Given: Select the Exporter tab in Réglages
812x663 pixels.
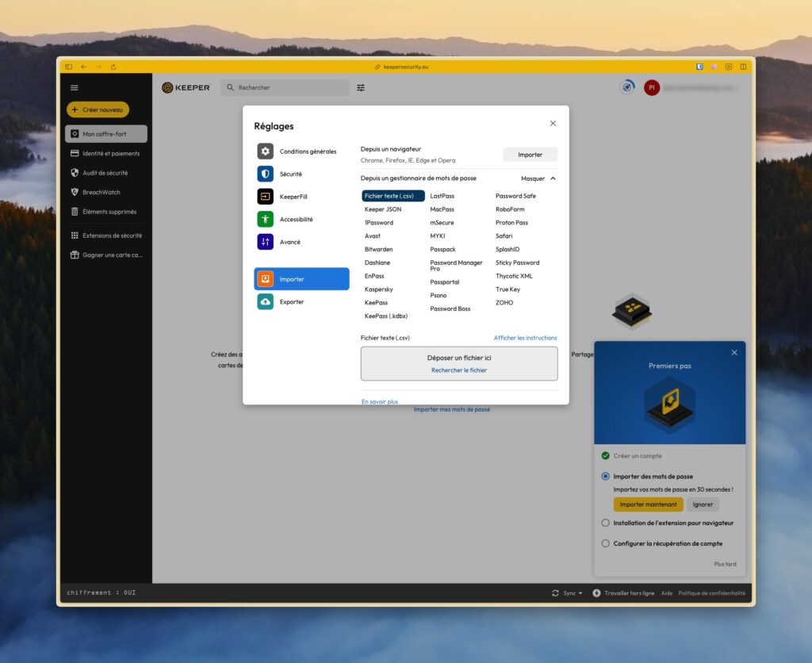Looking at the screenshot, I should tap(302, 302).
